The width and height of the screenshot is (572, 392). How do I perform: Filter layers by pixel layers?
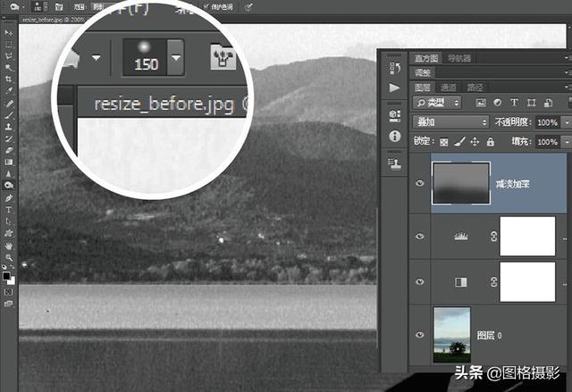[x=481, y=103]
